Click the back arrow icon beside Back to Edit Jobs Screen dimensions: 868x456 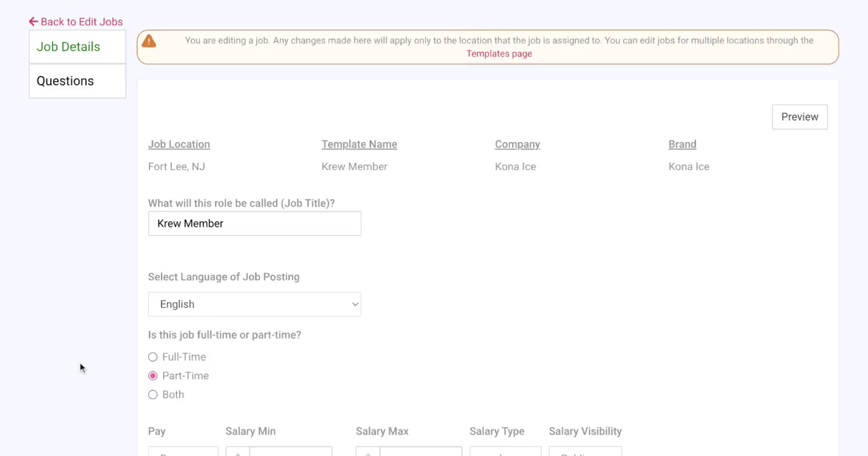coord(33,21)
